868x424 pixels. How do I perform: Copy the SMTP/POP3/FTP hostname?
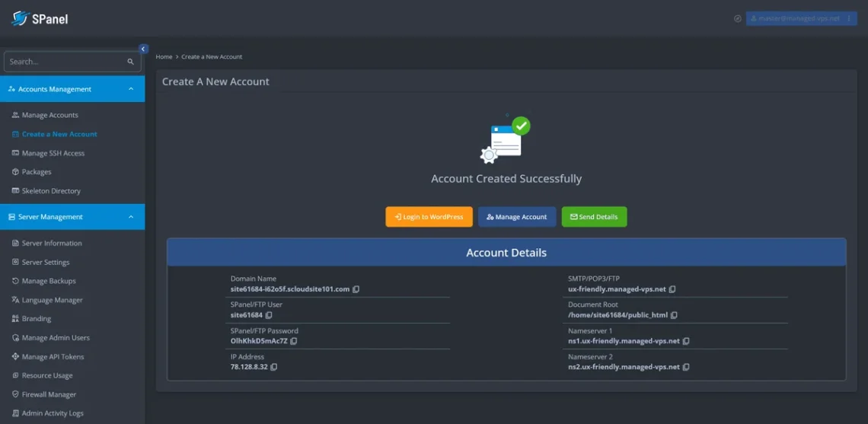coord(672,289)
